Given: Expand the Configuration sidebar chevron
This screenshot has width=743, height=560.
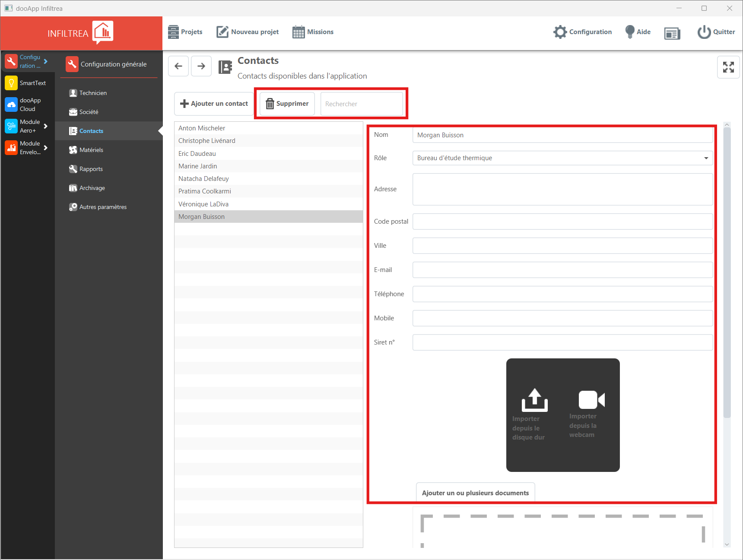Looking at the screenshot, I should [x=46, y=61].
